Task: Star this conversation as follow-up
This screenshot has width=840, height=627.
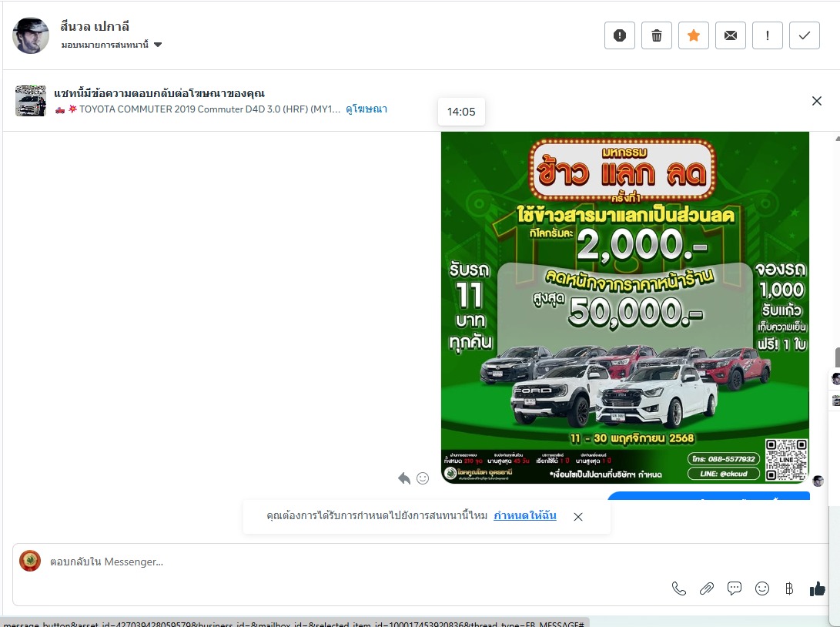Action: (x=693, y=35)
